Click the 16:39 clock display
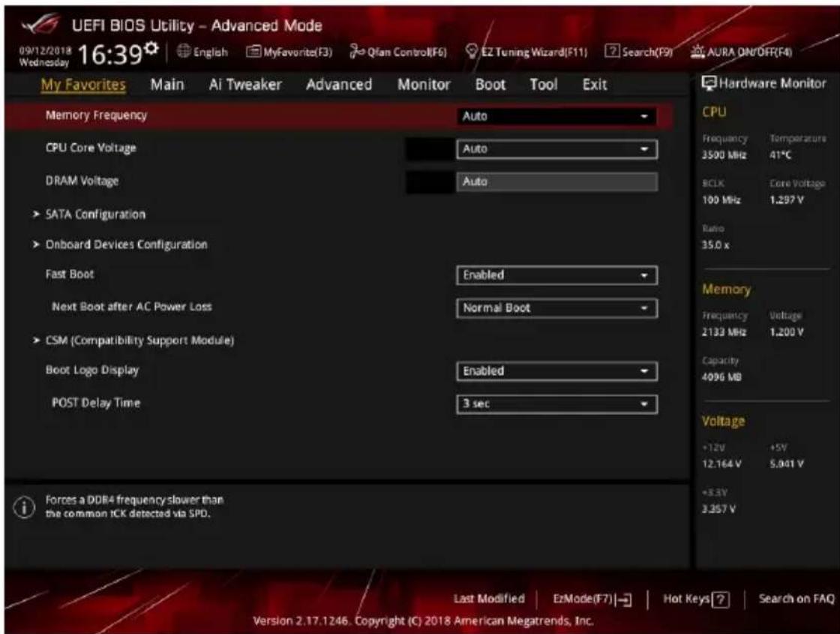The image size is (840, 634). (110, 54)
